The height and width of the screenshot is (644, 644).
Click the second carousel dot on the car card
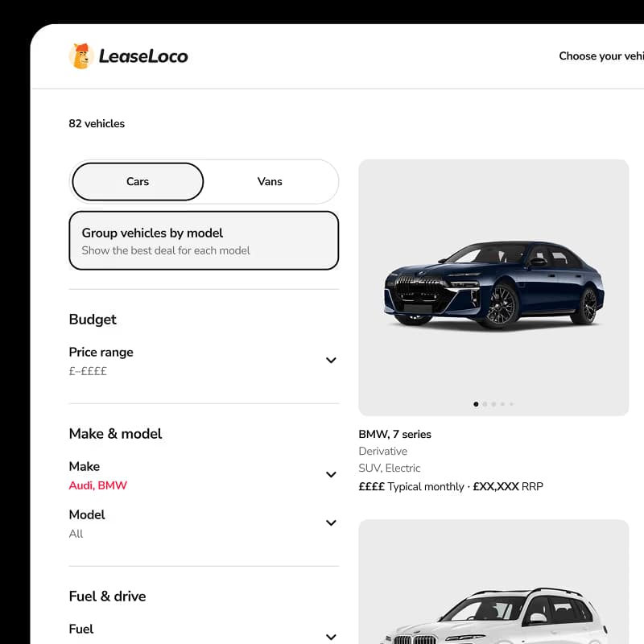click(485, 404)
